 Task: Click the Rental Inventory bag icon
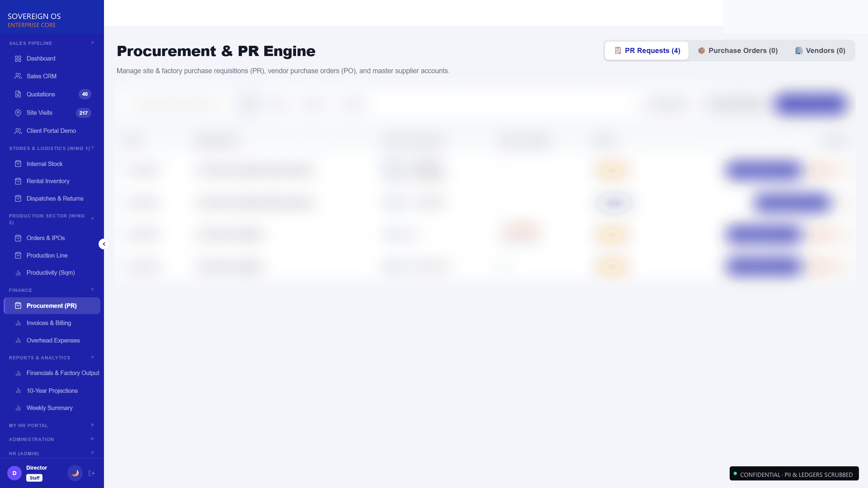pyautogui.click(x=18, y=181)
